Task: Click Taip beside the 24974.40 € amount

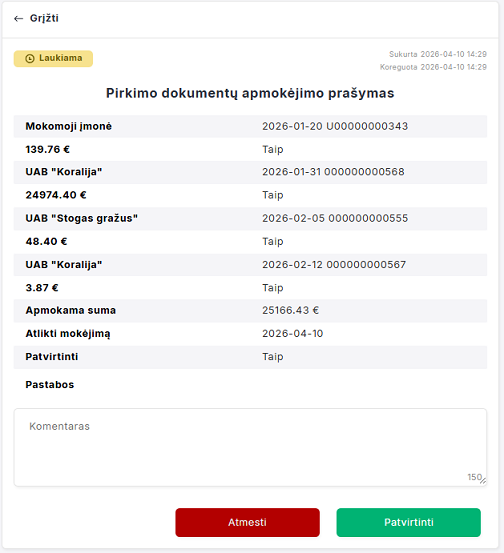Action: (x=273, y=195)
